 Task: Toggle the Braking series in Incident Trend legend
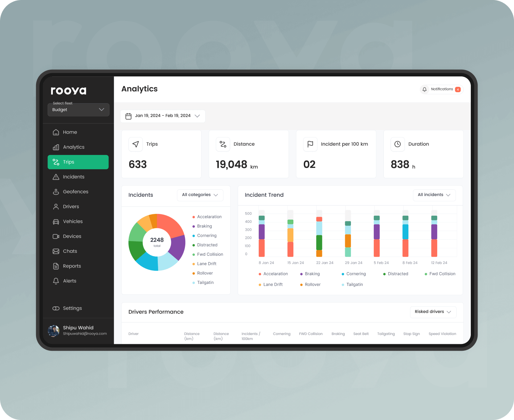coord(309,274)
